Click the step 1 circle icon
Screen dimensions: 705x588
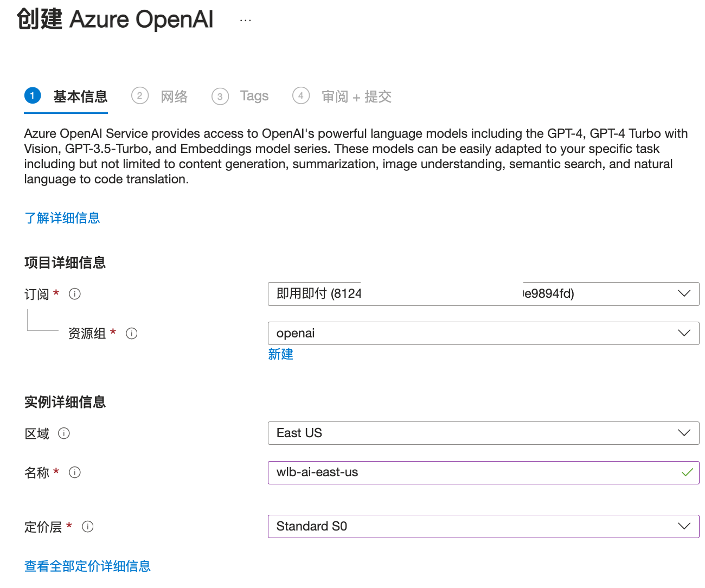pos(33,96)
